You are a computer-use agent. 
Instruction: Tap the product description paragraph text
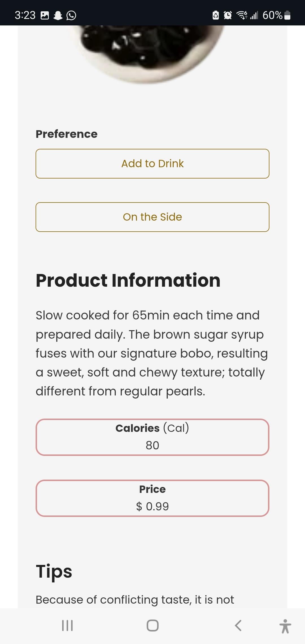coord(151,353)
